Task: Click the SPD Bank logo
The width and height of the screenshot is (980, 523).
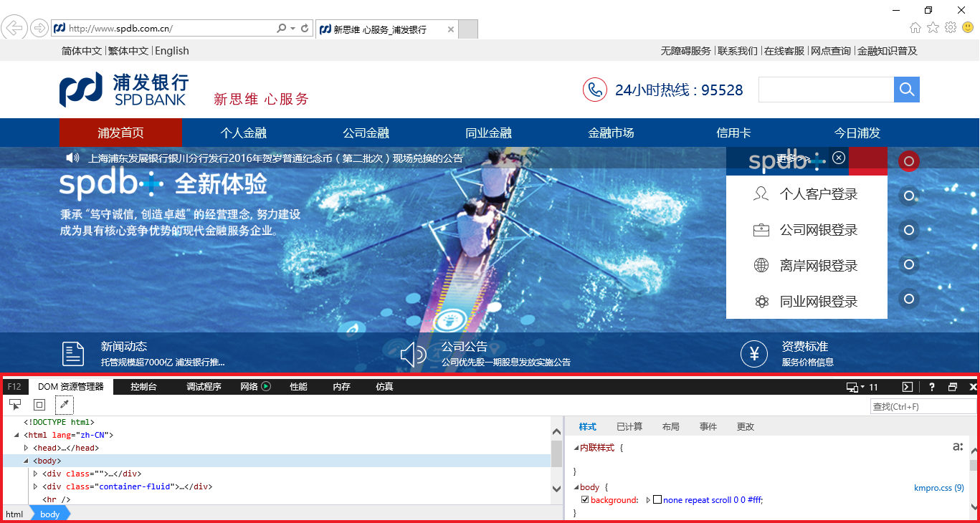Action: (124, 90)
